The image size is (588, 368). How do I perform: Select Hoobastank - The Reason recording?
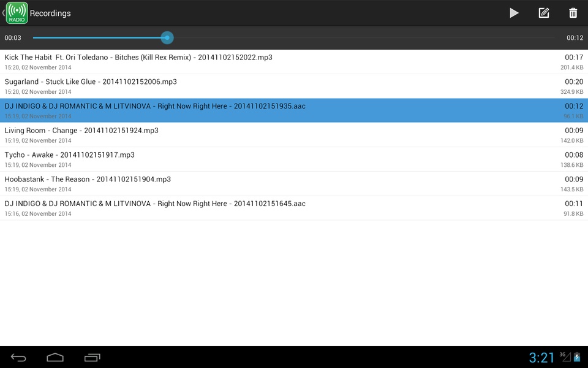(x=294, y=184)
